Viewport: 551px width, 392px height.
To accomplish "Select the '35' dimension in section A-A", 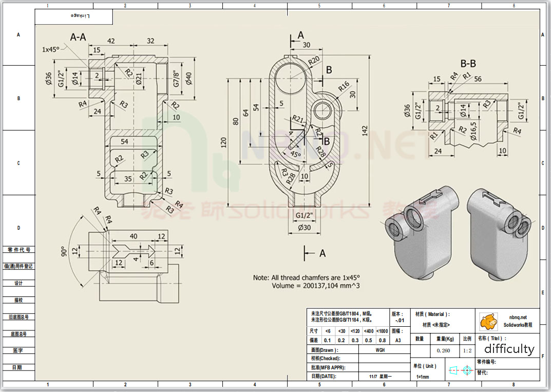I will [x=128, y=179].
